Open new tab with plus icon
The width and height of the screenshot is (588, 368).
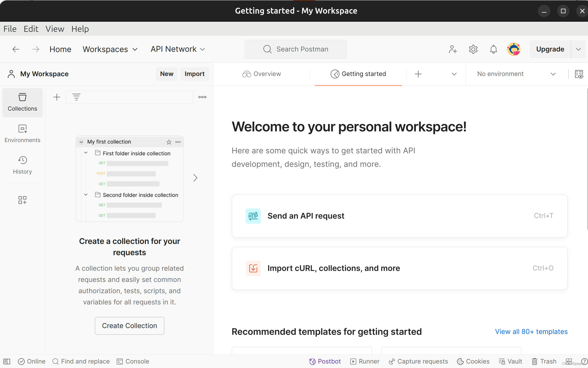(418, 74)
